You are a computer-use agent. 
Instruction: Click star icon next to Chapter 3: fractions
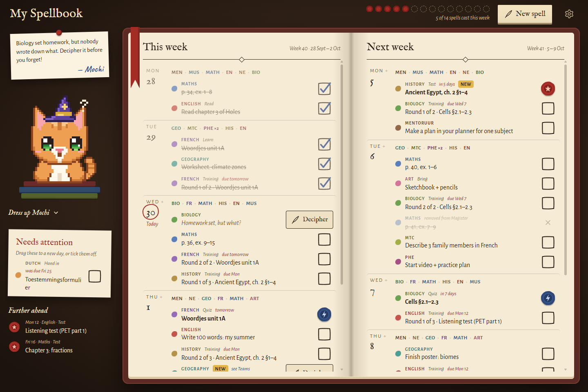tap(14, 347)
